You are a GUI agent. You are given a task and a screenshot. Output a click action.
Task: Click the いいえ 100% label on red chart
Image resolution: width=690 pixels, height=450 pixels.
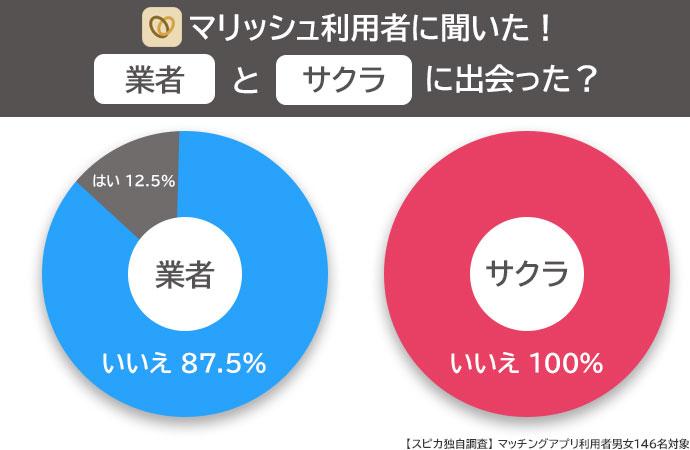click(527, 363)
